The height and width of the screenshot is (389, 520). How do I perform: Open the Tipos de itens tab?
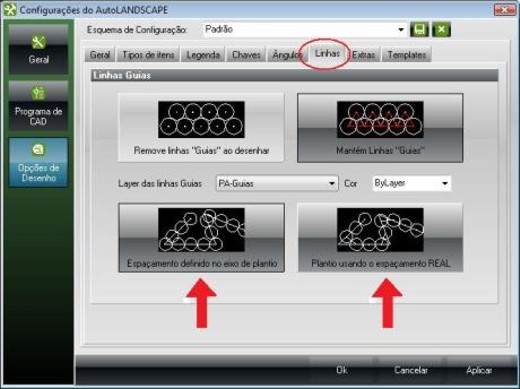(148, 55)
